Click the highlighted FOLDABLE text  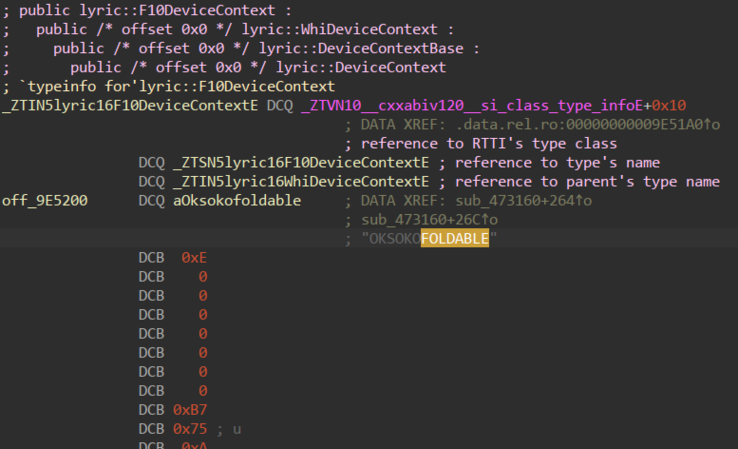point(454,238)
